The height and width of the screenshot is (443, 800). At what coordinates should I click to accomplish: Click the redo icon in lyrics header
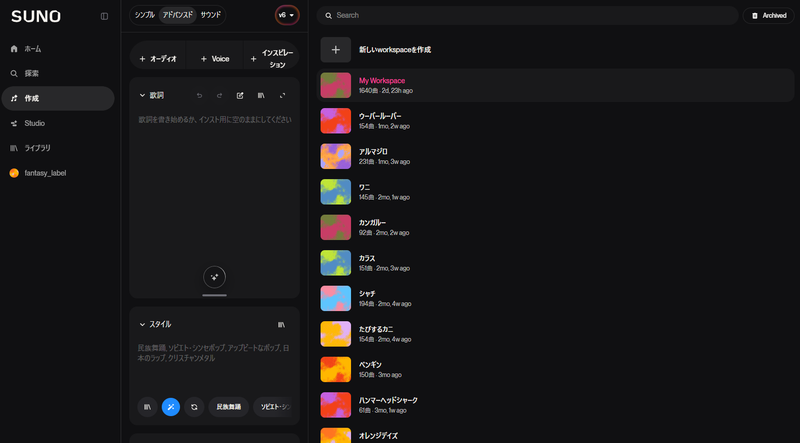[219, 95]
